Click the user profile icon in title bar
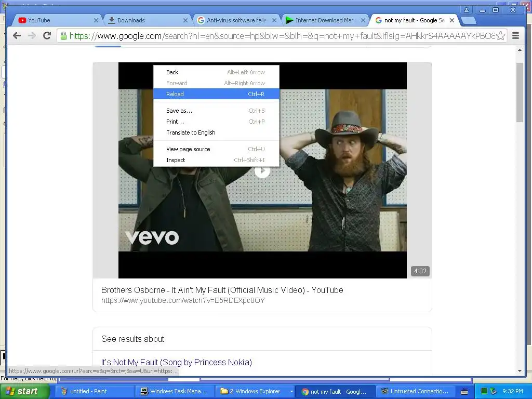Image resolution: width=532 pixels, height=399 pixels. (467, 10)
